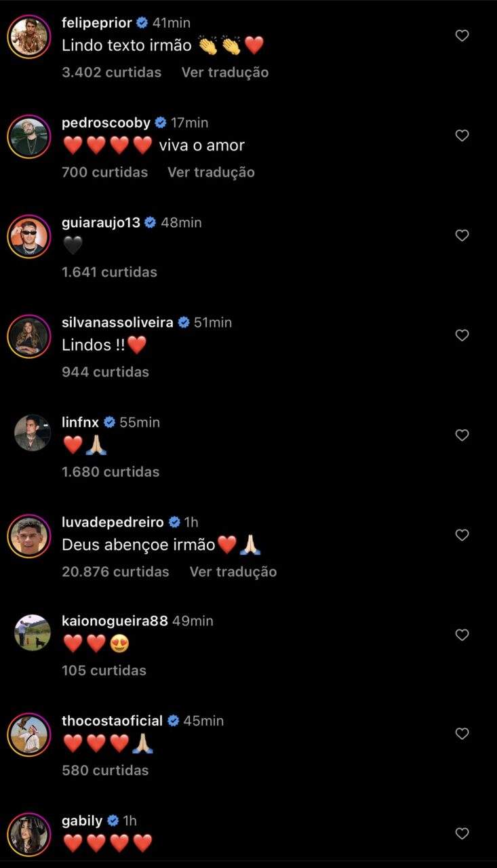Open the pedroscooby username link
497x868 pixels.
[x=106, y=123]
